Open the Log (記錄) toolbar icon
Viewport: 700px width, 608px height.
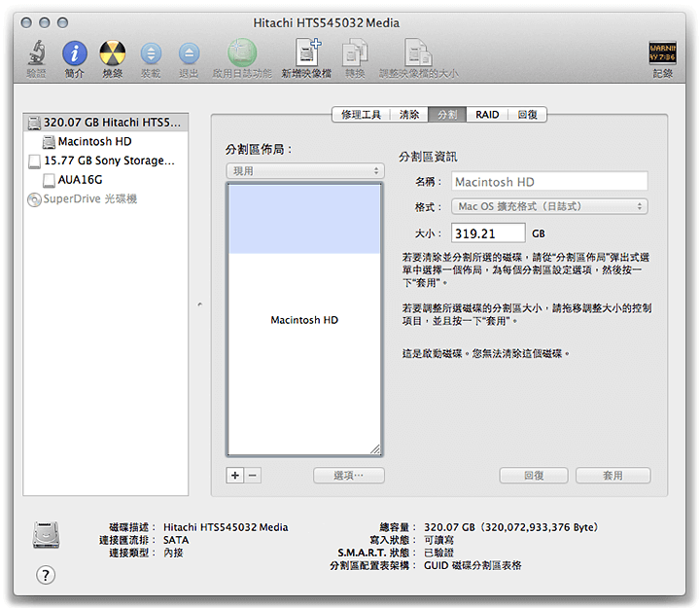click(662, 53)
